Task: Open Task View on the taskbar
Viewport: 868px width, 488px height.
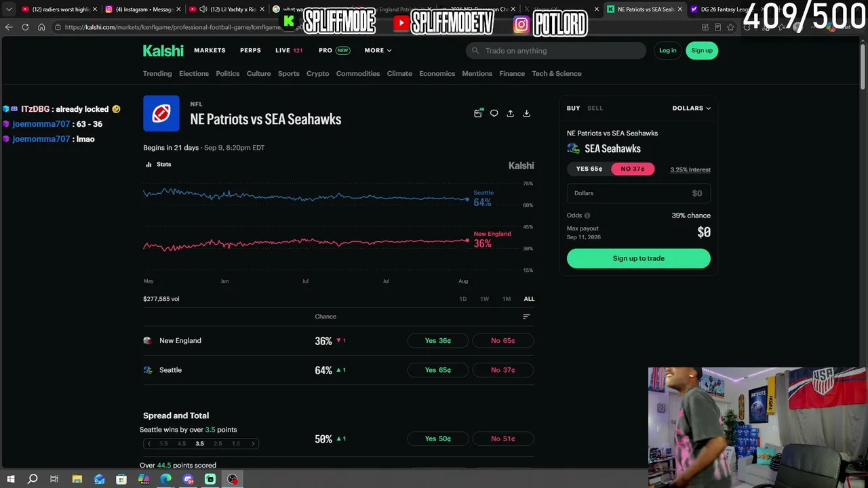Action: [x=54, y=479]
